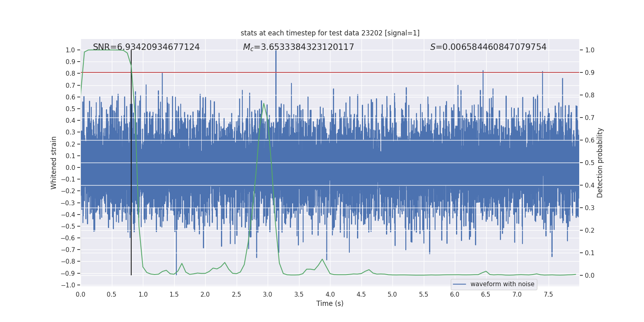Click the 'Detection probability' right axis label
Viewport: 644px width, 322px height.
pyautogui.click(x=600, y=163)
